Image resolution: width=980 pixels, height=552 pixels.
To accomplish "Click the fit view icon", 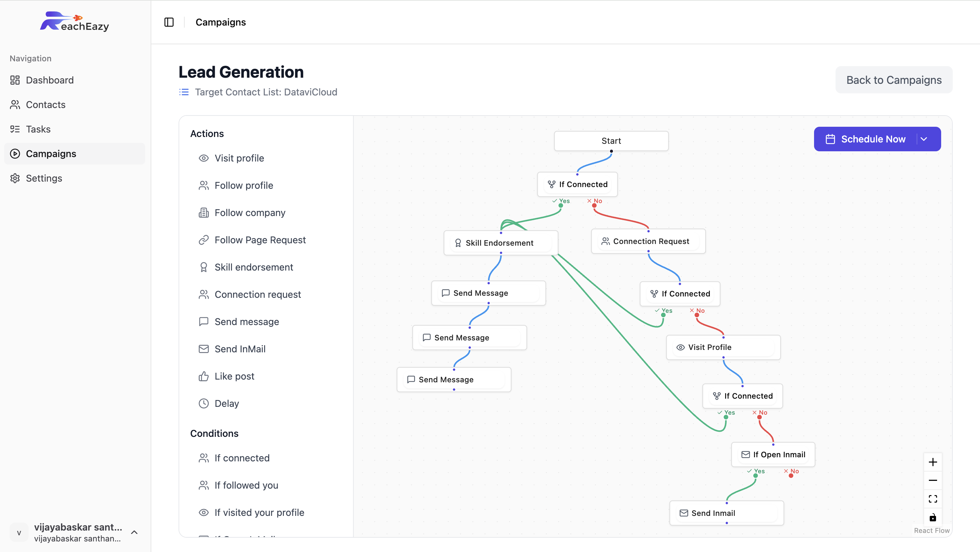I will pos(932,499).
